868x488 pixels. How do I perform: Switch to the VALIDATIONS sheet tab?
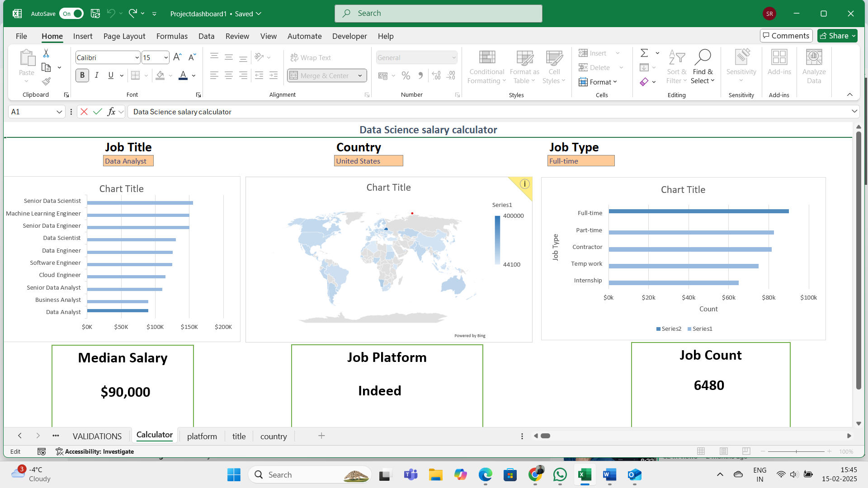coord(97,436)
